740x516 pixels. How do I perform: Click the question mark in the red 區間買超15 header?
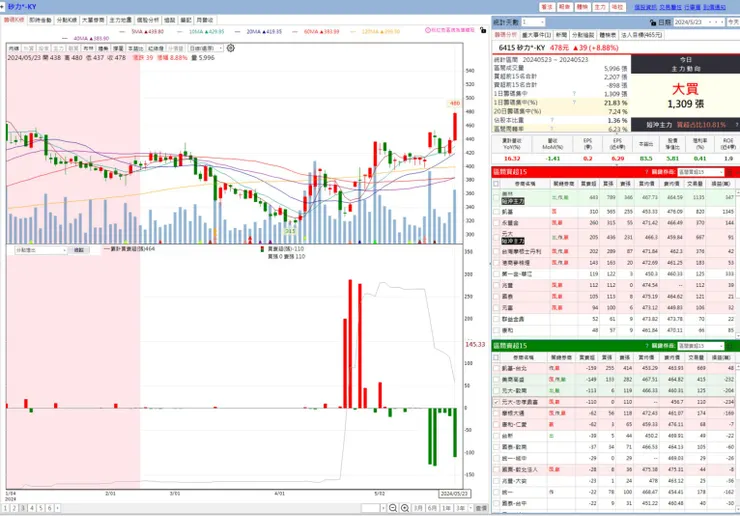[647, 172]
